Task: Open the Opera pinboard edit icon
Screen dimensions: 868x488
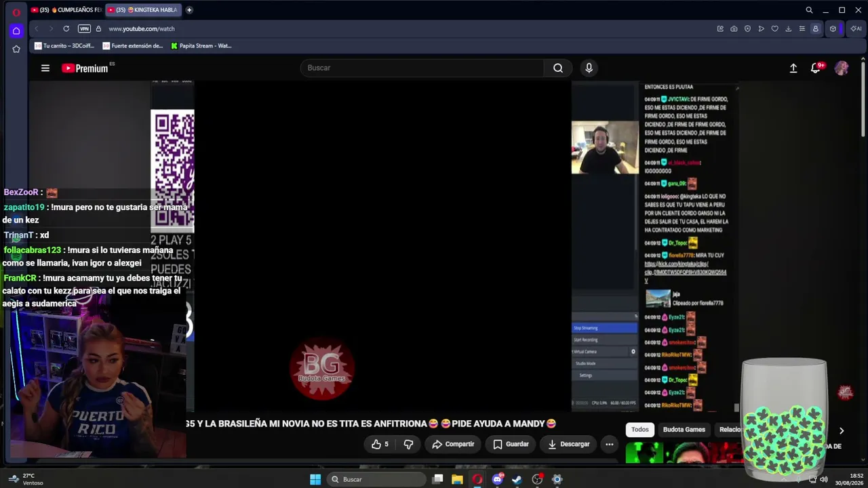Action: 720,28
